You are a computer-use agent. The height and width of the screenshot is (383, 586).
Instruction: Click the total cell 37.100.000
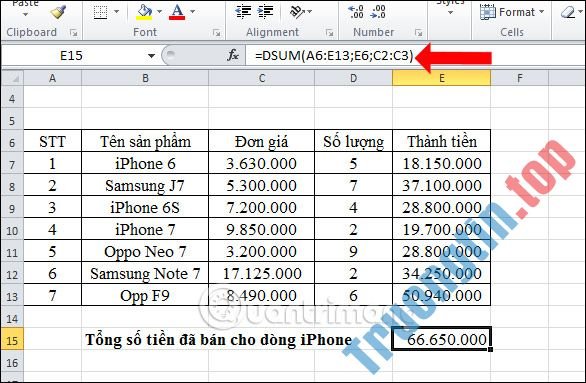[441, 185]
